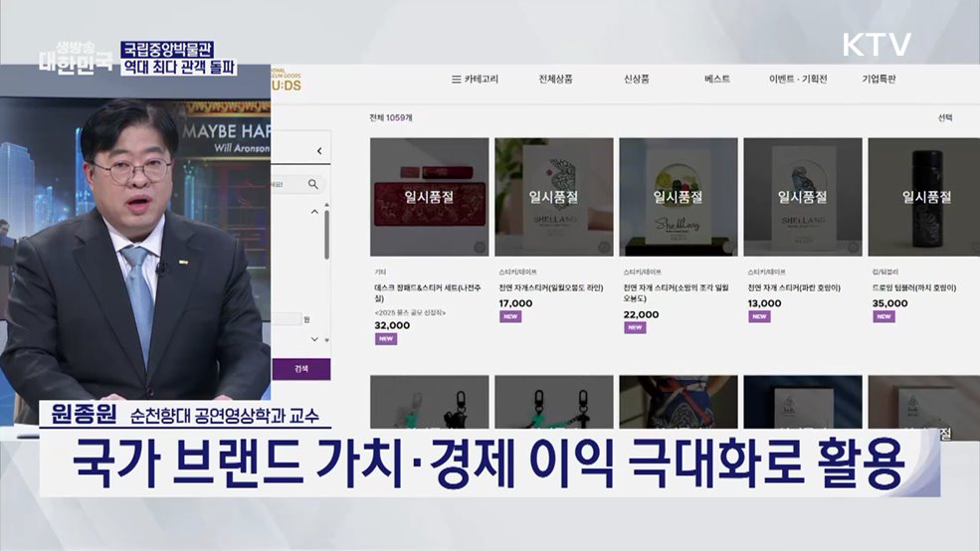Select the 기업특판 menu item
The height and width of the screenshot is (551, 980).
tap(879, 79)
